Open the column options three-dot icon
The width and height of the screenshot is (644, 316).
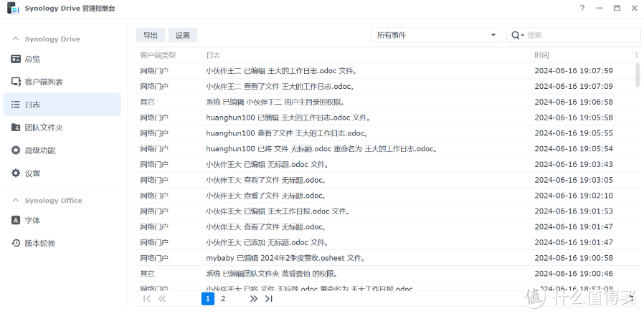click(x=637, y=55)
